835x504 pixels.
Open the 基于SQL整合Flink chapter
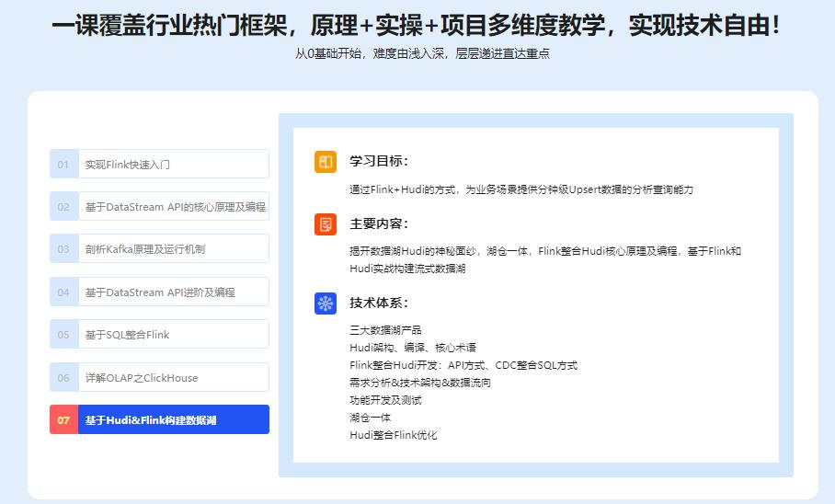tap(159, 335)
